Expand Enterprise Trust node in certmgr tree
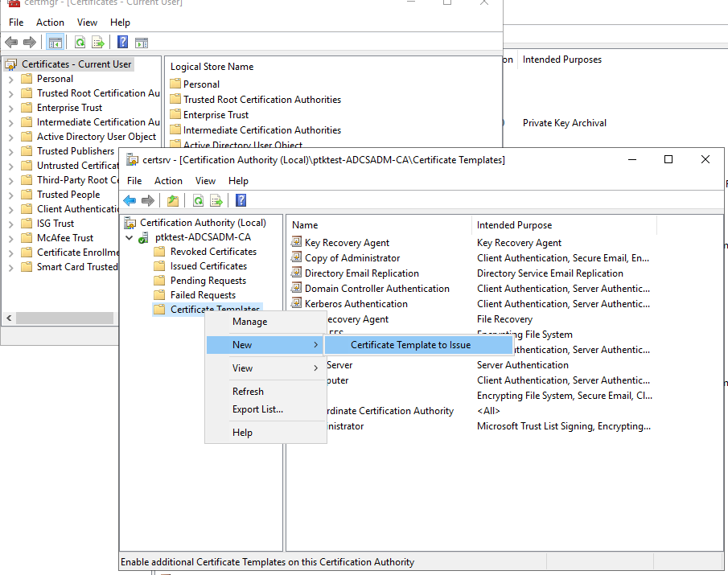728x575 pixels. [x=11, y=108]
